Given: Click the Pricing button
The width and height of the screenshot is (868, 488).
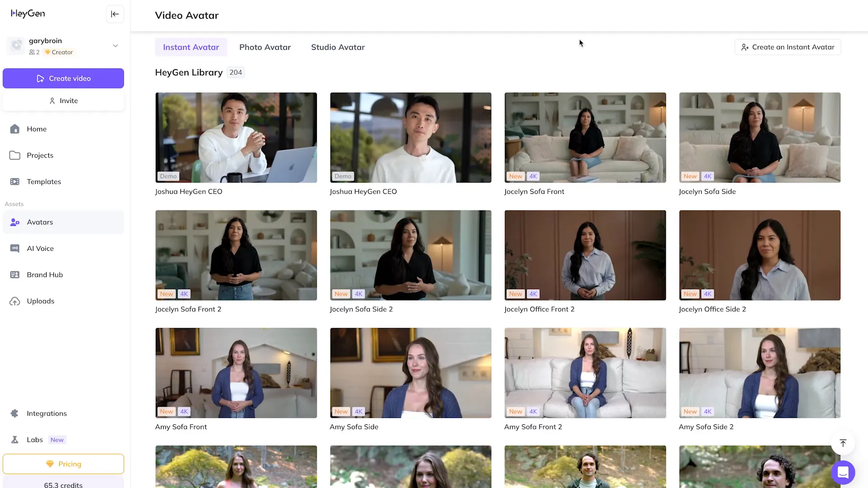Looking at the screenshot, I should coord(63,464).
